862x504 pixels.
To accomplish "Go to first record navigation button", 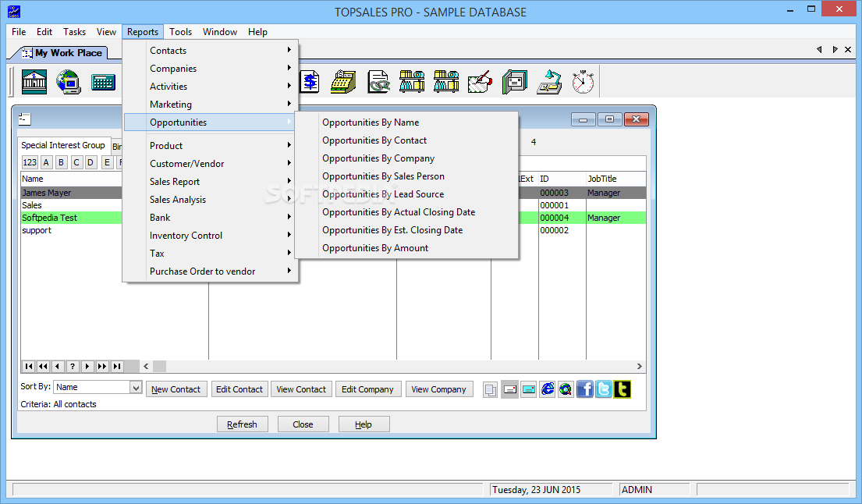I will [29, 366].
